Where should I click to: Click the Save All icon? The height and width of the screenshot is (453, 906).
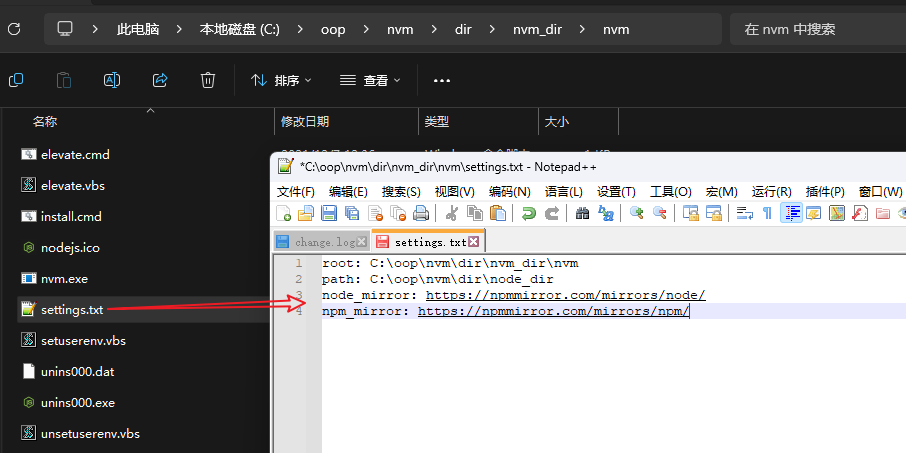click(352, 213)
